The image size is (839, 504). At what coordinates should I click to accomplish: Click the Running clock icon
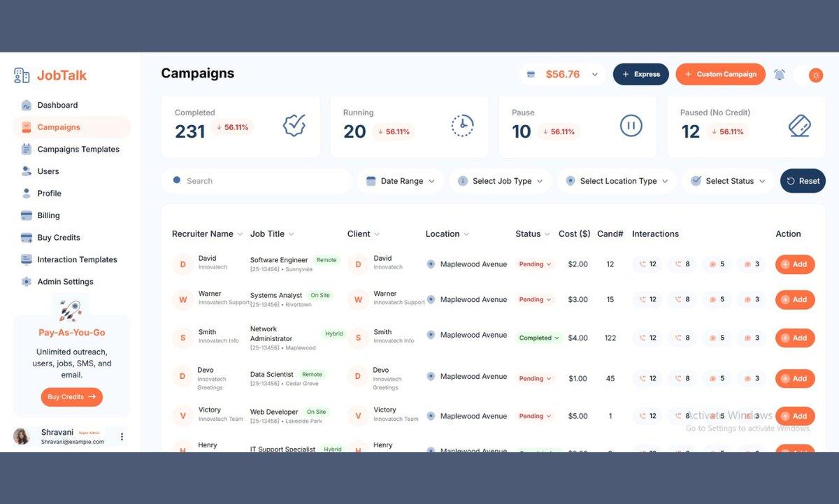[x=462, y=126]
